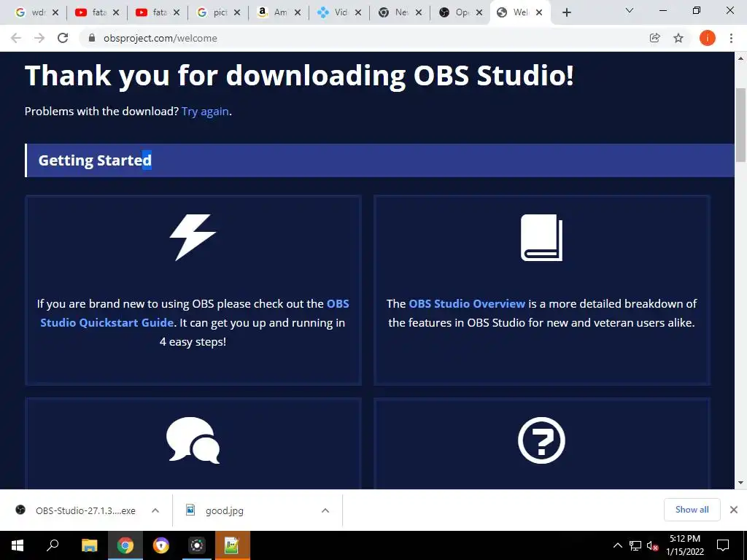Reload the obsproject.com page

click(x=63, y=38)
